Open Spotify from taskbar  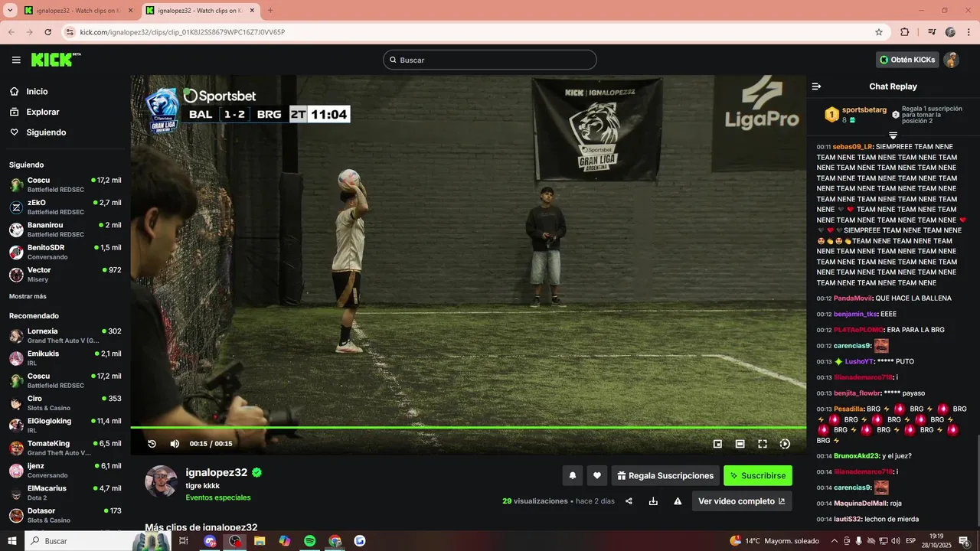click(309, 541)
